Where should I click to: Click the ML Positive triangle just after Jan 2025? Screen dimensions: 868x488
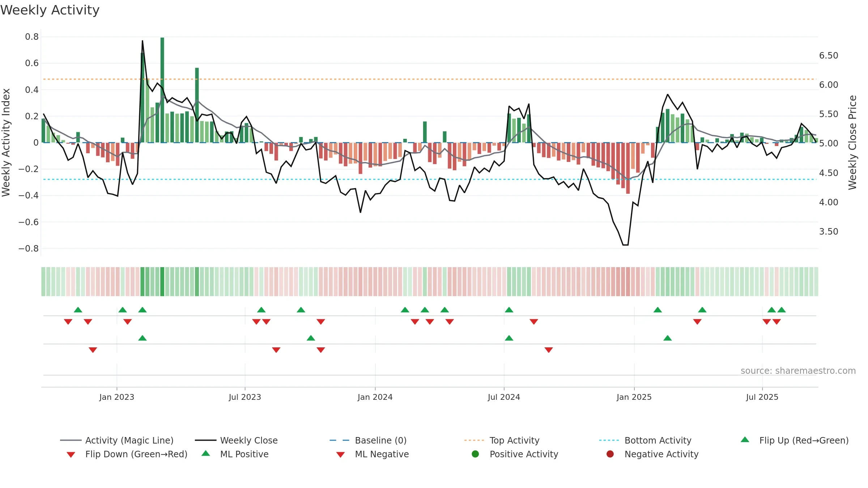click(668, 338)
